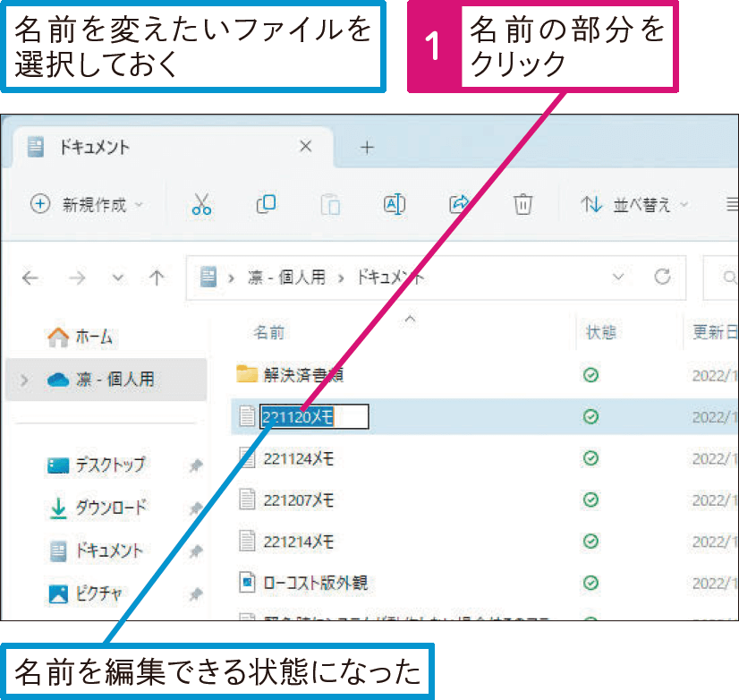The width and height of the screenshot is (739, 700).
Task: Open the 新規作成 menu
Action: tap(87, 205)
